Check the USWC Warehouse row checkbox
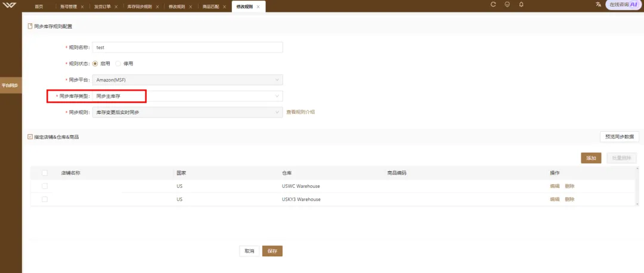This screenshot has height=273, width=644. pyautogui.click(x=44, y=186)
